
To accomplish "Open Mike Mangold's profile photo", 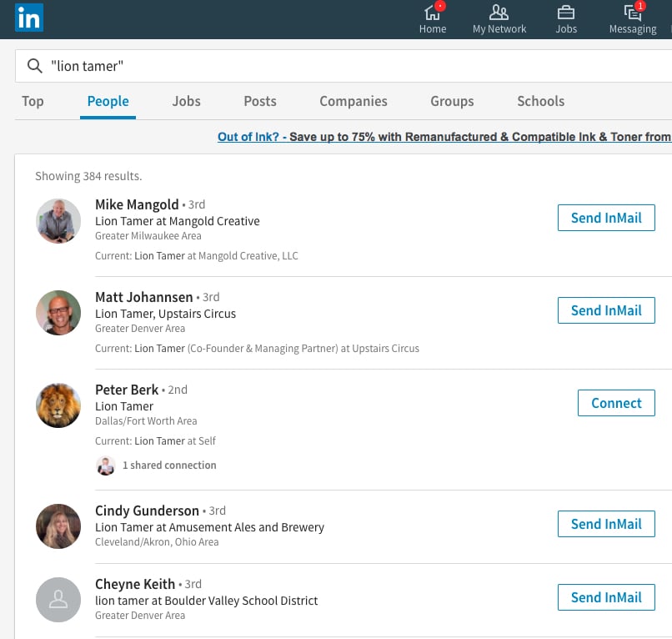I will coord(58,221).
